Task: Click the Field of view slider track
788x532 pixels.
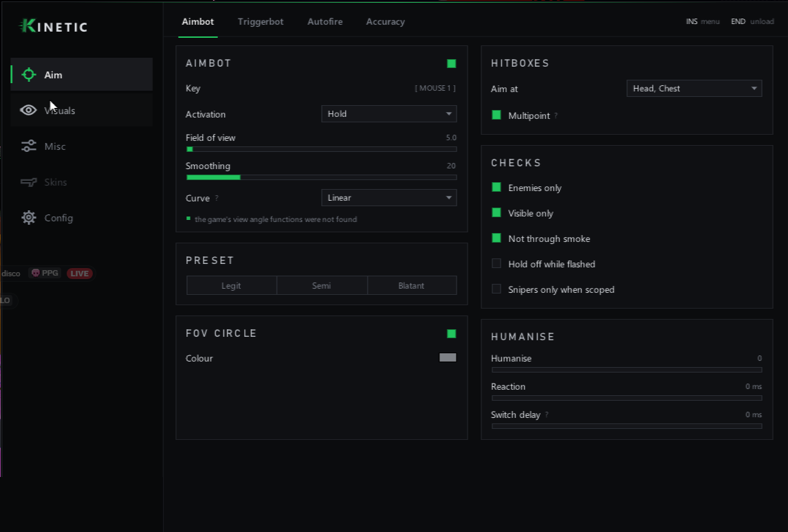Action: 322,149
